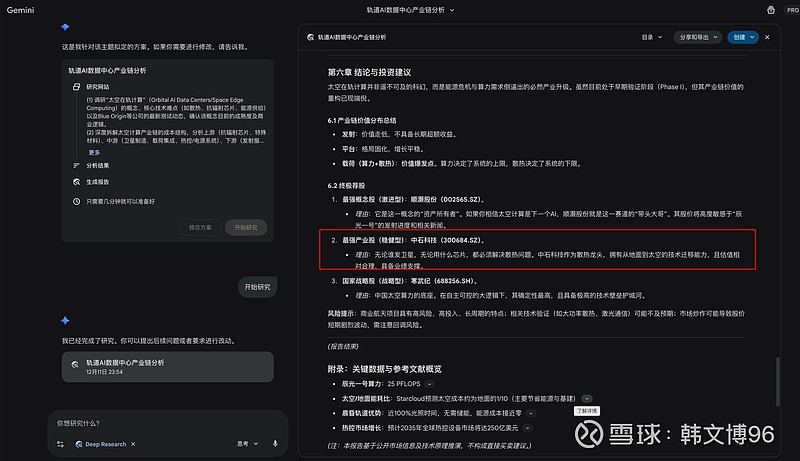
Task: Remove the Deep Research chip
Action: 133,444
